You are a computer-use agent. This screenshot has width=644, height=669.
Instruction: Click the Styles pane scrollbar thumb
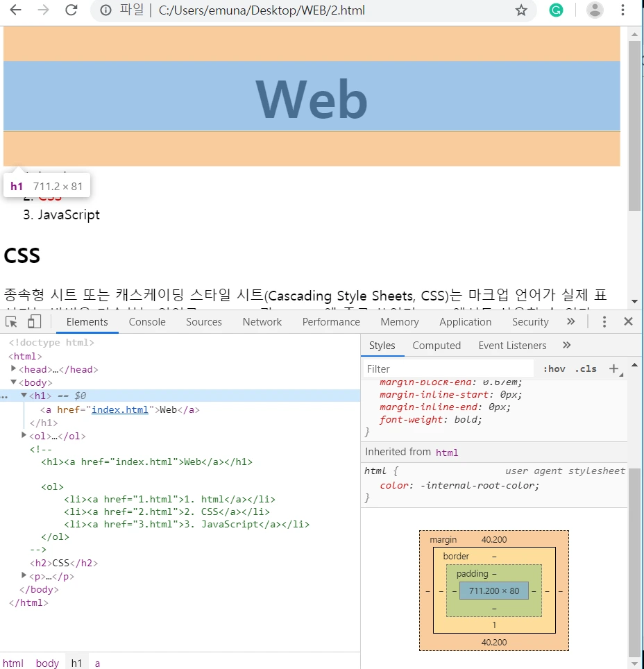tap(634, 564)
